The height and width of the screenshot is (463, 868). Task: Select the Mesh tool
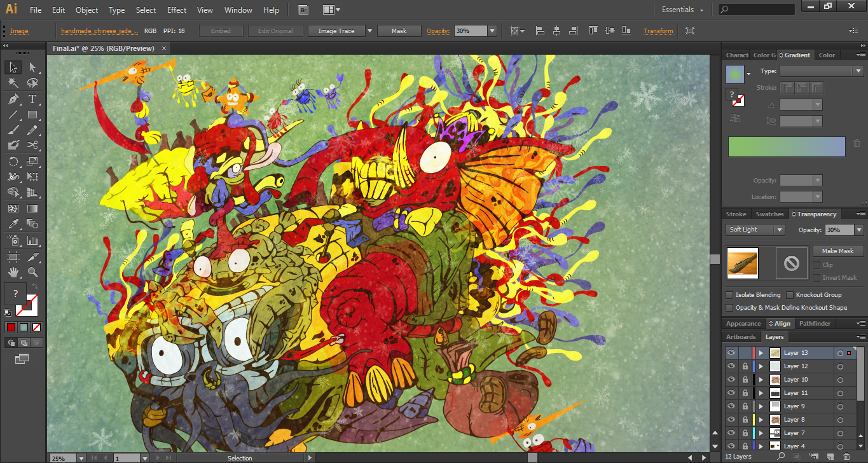(13, 209)
